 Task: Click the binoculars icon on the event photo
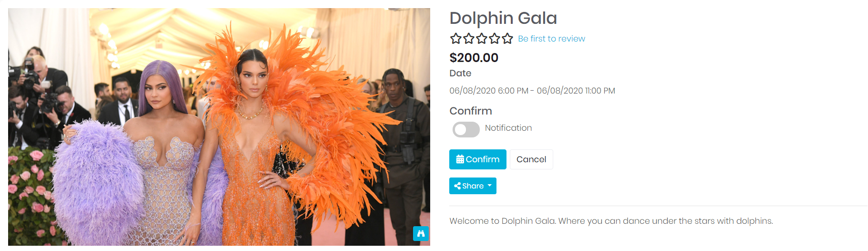point(421,234)
